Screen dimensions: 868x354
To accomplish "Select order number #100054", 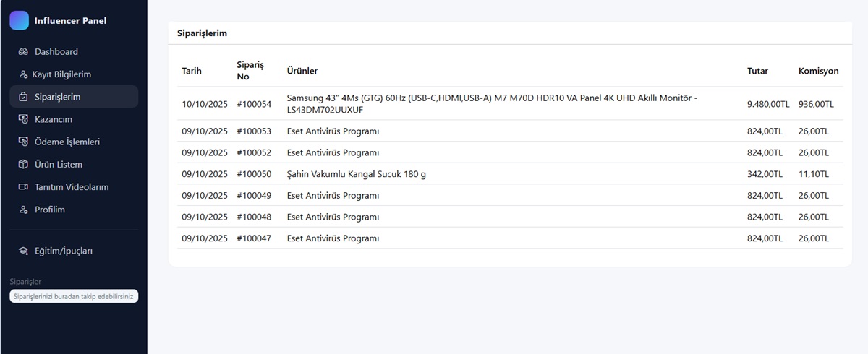I will tap(254, 104).
